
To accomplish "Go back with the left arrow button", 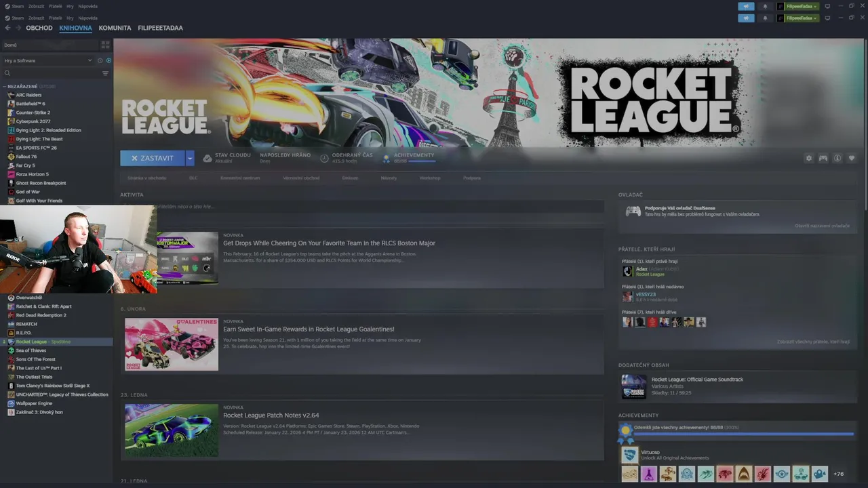I will click(7, 28).
